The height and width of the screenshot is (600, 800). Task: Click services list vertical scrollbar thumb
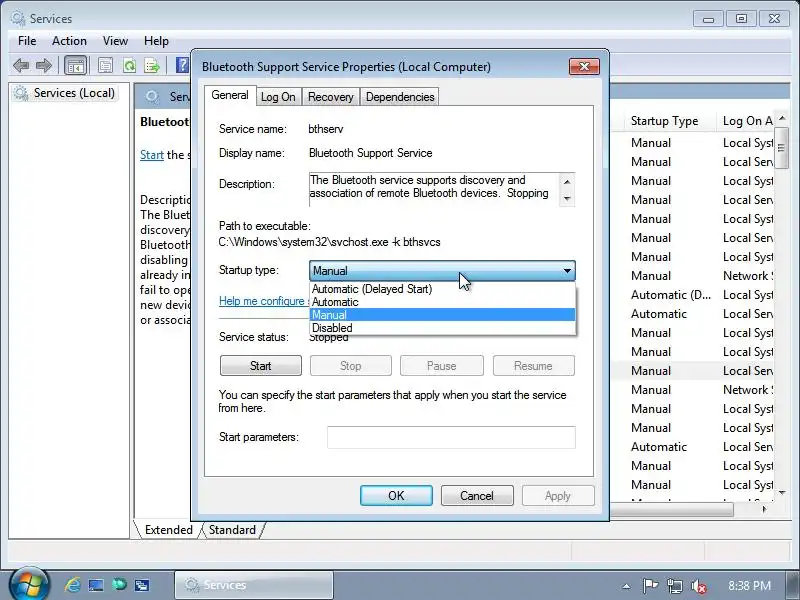(x=781, y=148)
